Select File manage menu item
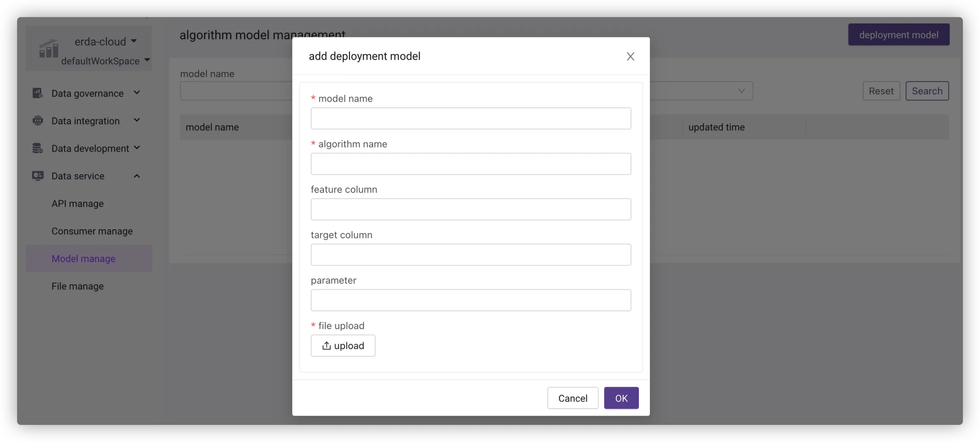The image size is (980, 442). [x=77, y=286]
